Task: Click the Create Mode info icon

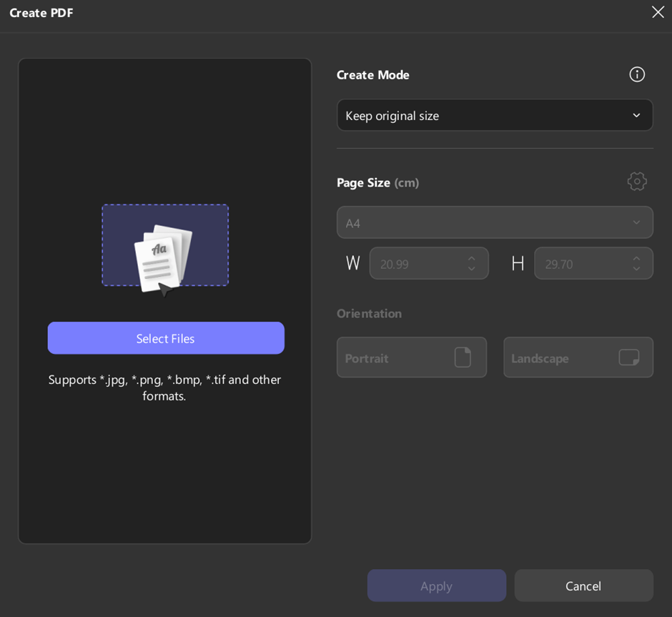Action: click(637, 74)
